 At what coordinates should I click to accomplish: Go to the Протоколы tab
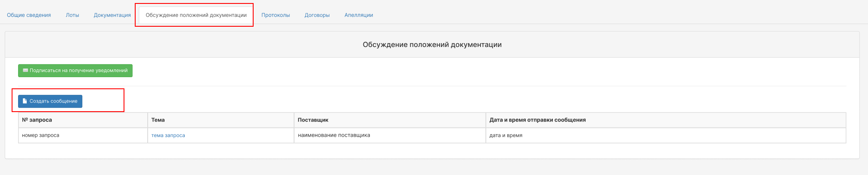(x=276, y=15)
